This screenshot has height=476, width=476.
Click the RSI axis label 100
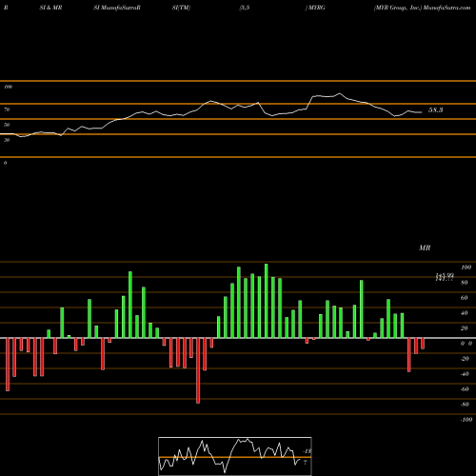tap(9, 87)
